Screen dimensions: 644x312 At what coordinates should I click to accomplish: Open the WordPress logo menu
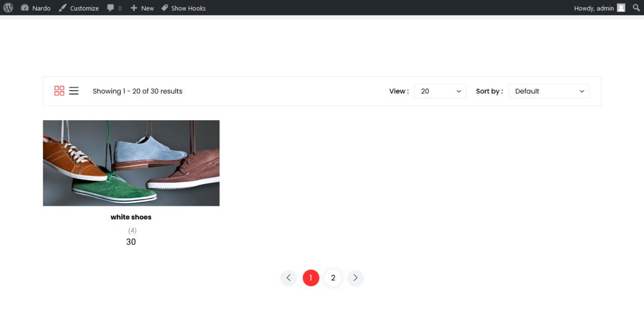(x=8, y=8)
